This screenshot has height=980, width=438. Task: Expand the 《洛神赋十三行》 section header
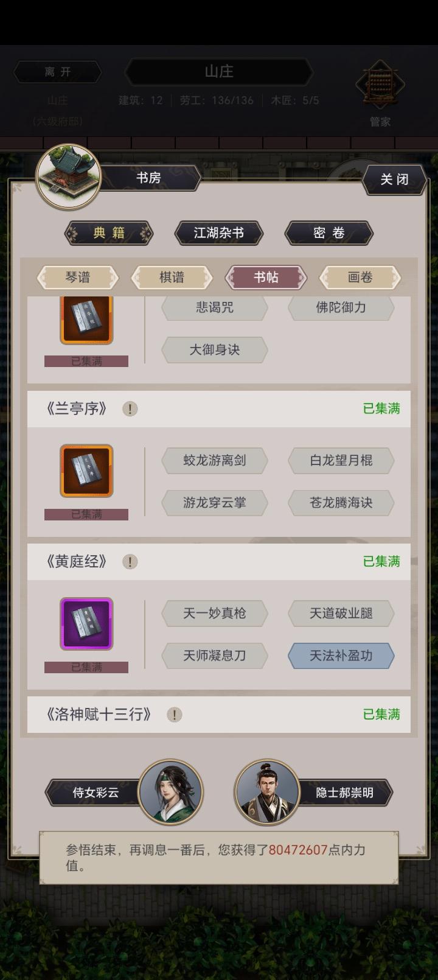pos(219,715)
